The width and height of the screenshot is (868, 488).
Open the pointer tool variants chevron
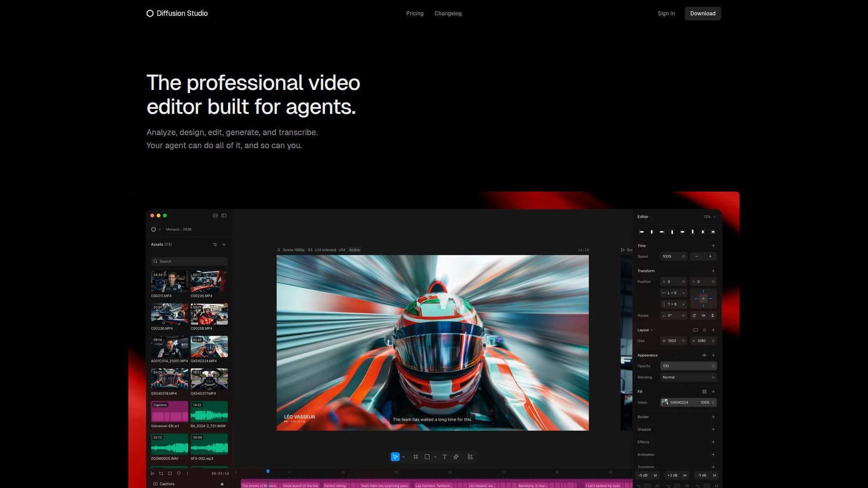tap(403, 457)
